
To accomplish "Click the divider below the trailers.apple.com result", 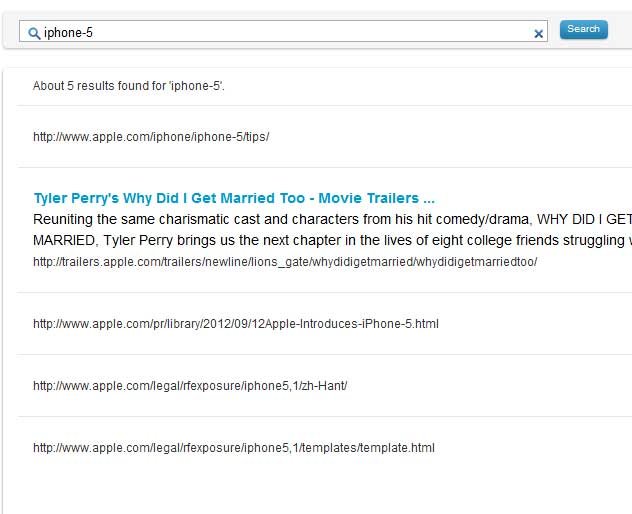I will pos(324,292).
